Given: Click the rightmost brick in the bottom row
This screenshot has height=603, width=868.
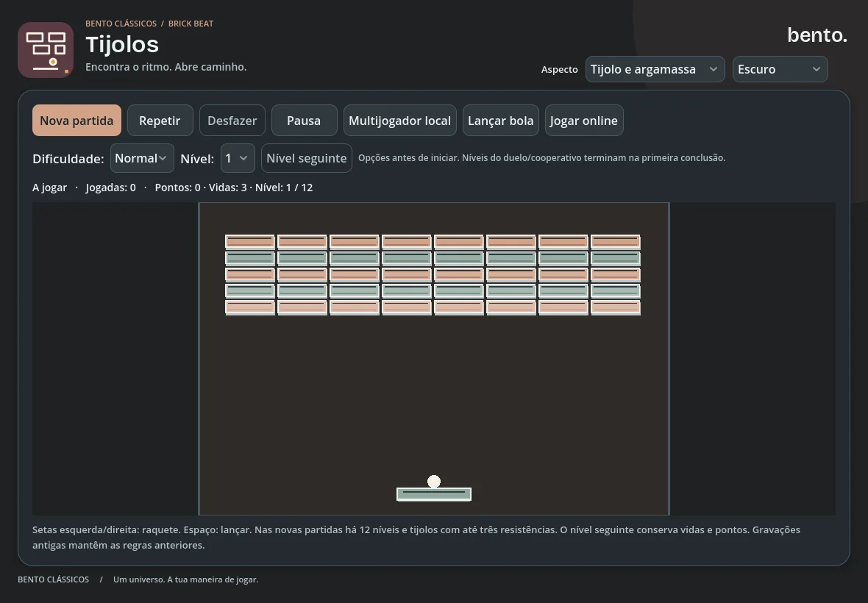Looking at the screenshot, I should (616, 307).
